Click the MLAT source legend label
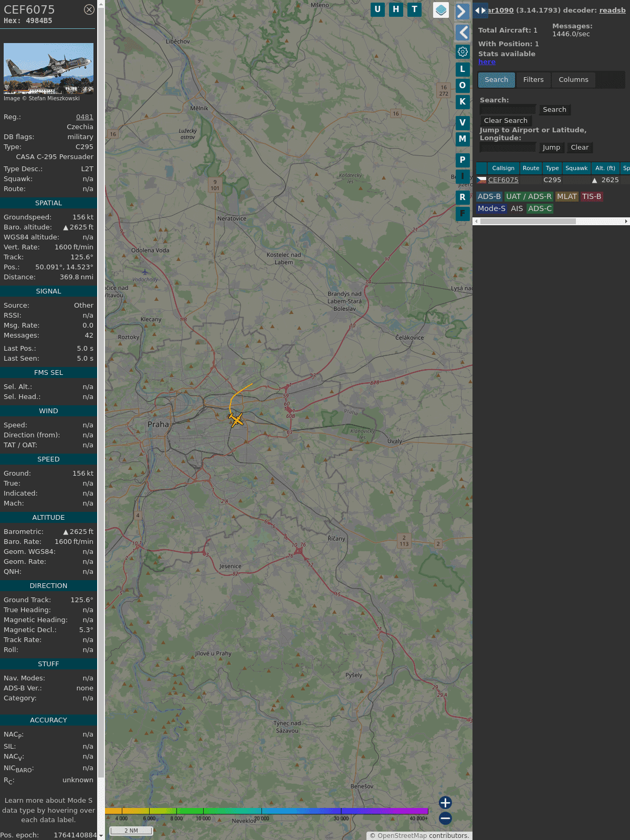This screenshot has width=630, height=840. [x=567, y=196]
